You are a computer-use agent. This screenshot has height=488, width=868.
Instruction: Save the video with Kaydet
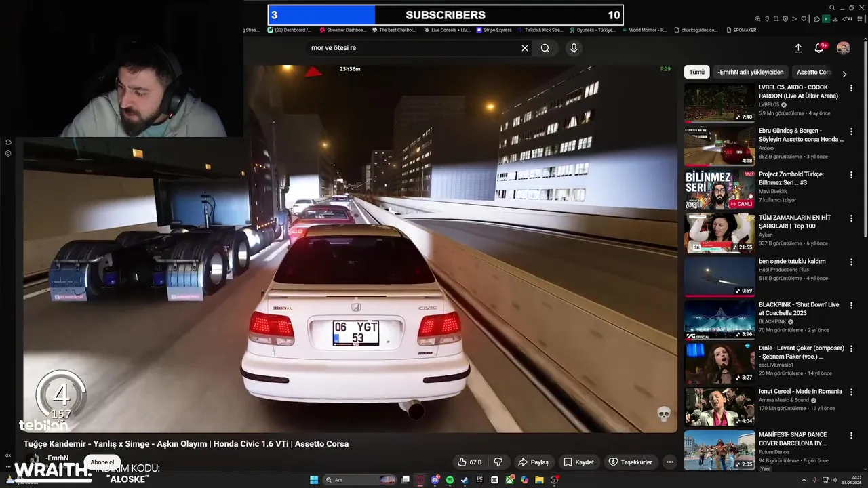click(578, 462)
